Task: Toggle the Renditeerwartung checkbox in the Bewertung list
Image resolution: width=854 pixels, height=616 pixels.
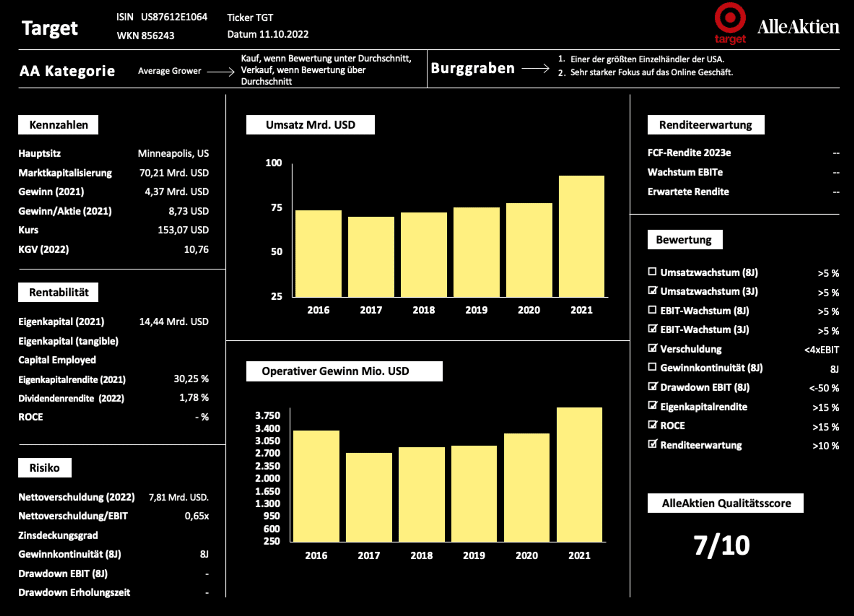Action: pos(652,444)
